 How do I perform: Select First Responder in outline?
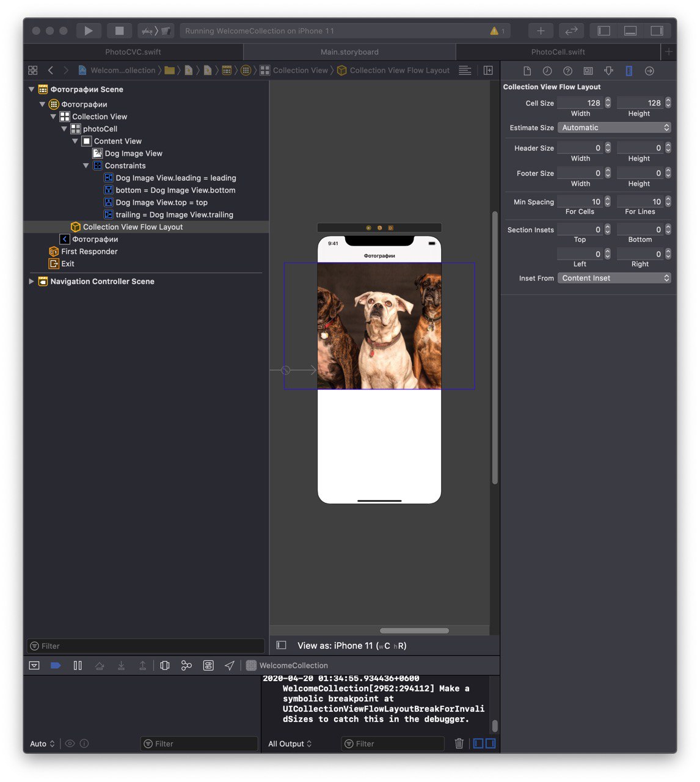[89, 251]
